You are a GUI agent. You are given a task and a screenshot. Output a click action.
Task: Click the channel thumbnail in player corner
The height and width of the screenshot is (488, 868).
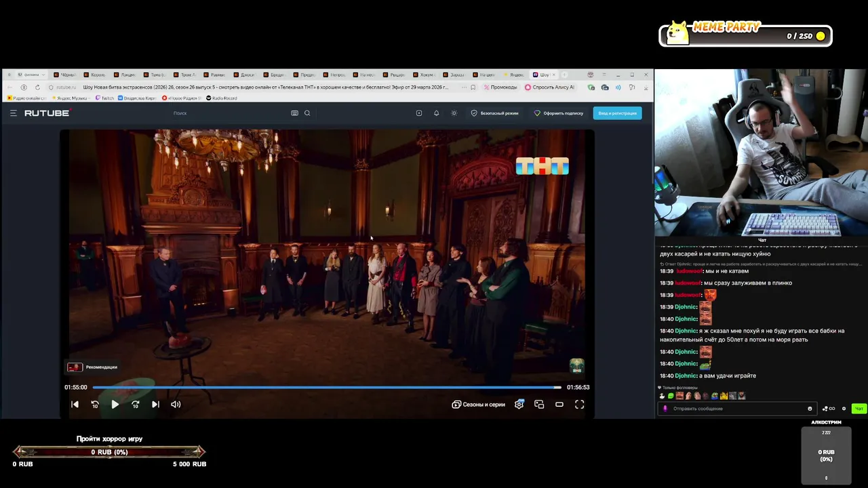click(x=576, y=366)
